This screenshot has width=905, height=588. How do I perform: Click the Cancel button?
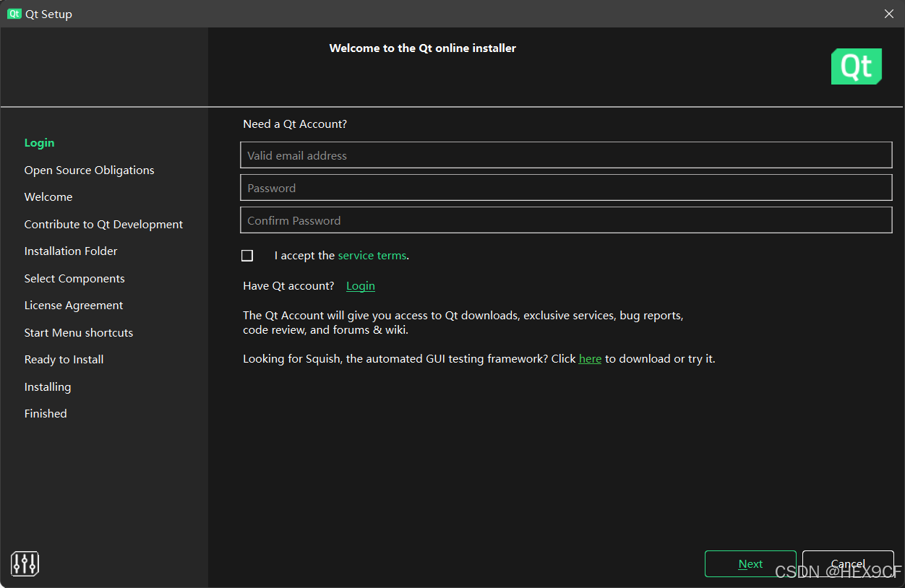click(848, 564)
